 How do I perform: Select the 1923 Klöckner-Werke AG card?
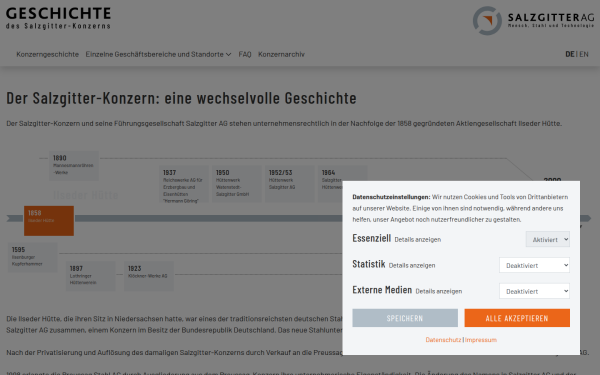point(149,276)
